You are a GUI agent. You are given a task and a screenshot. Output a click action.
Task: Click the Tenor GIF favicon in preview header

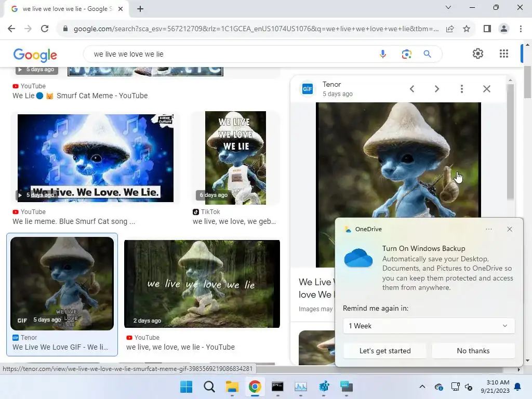tap(308, 89)
